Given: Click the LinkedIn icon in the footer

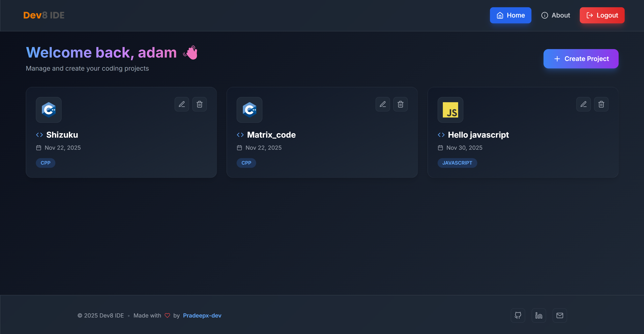Looking at the screenshot, I should point(539,315).
